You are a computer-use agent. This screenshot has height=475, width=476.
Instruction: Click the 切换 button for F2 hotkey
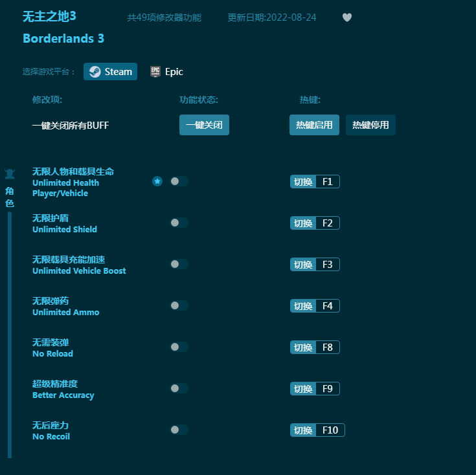pos(303,223)
